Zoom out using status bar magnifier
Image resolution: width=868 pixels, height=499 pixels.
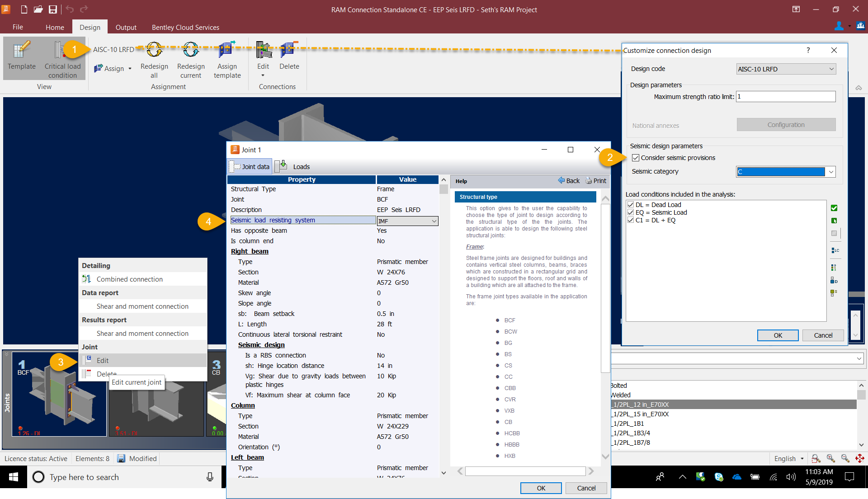pos(845,458)
